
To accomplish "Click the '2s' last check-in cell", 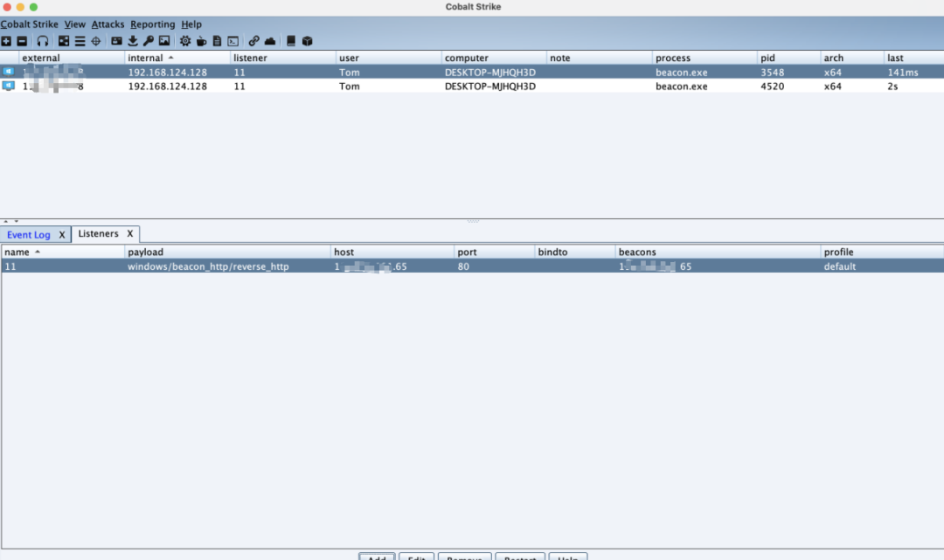I will tap(914, 86).
